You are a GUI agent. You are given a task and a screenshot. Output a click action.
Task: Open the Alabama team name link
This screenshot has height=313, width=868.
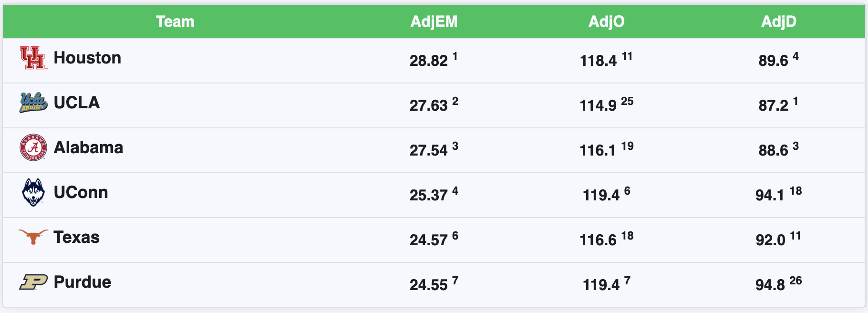88,147
